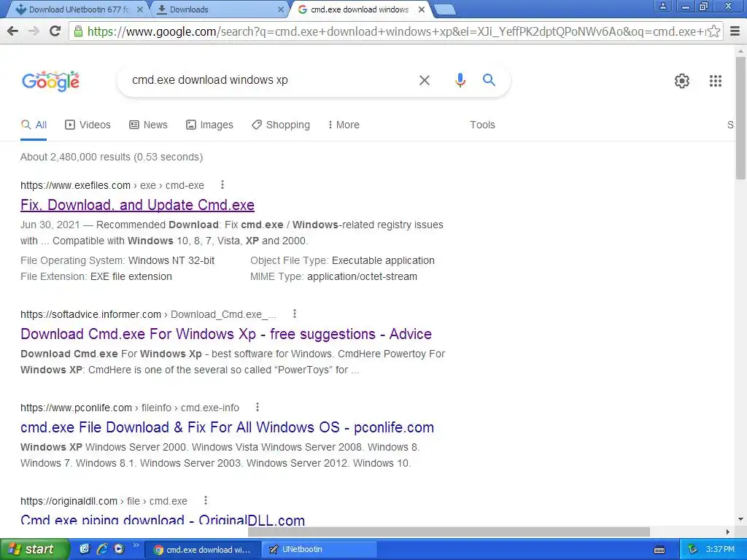Image resolution: width=747 pixels, height=560 pixels.
Task: Submit search with the magnifier icon
Action: click(489, 79)
